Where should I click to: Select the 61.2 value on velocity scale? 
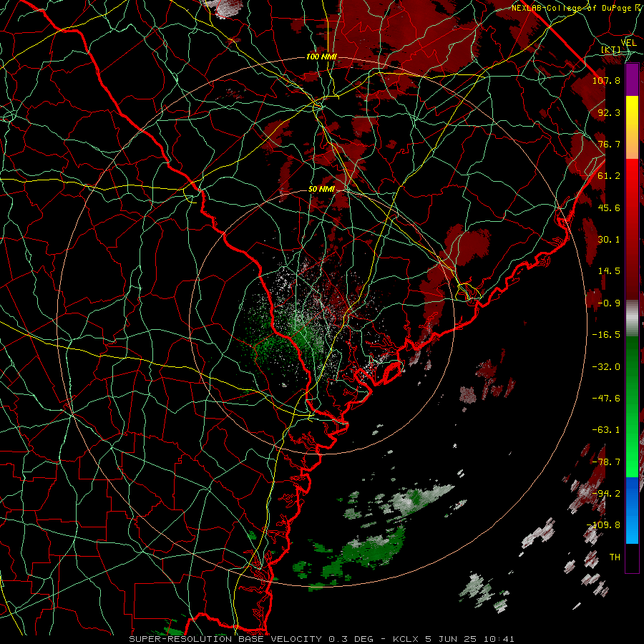(x=609, y=176)
